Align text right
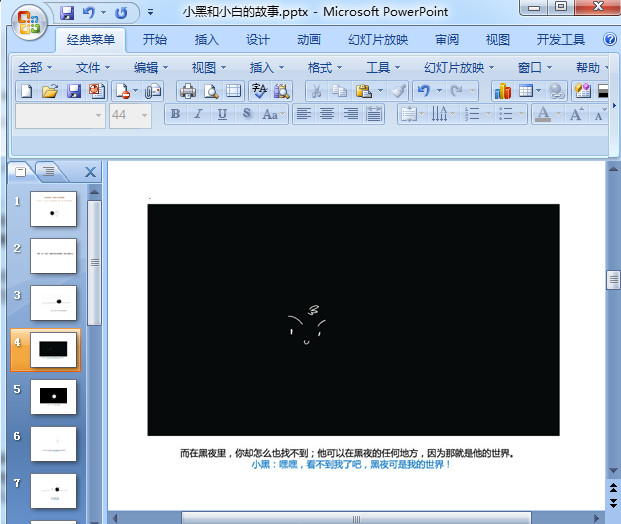 click(351, 114)
